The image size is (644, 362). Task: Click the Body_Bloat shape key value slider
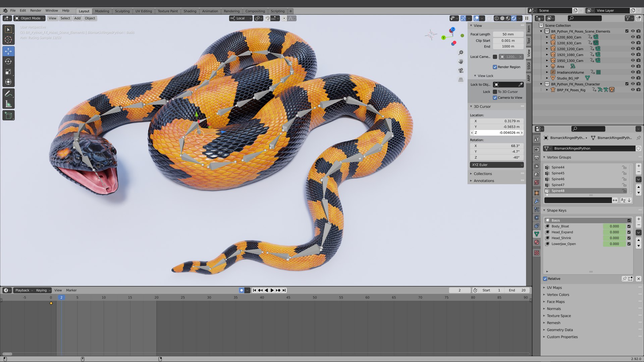(614, 226)
